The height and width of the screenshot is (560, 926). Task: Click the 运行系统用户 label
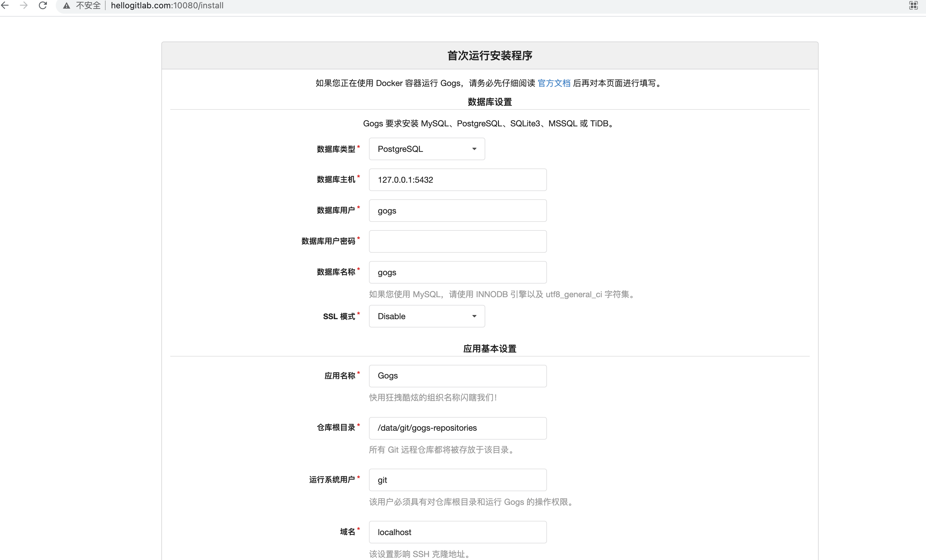click(332, 480)
